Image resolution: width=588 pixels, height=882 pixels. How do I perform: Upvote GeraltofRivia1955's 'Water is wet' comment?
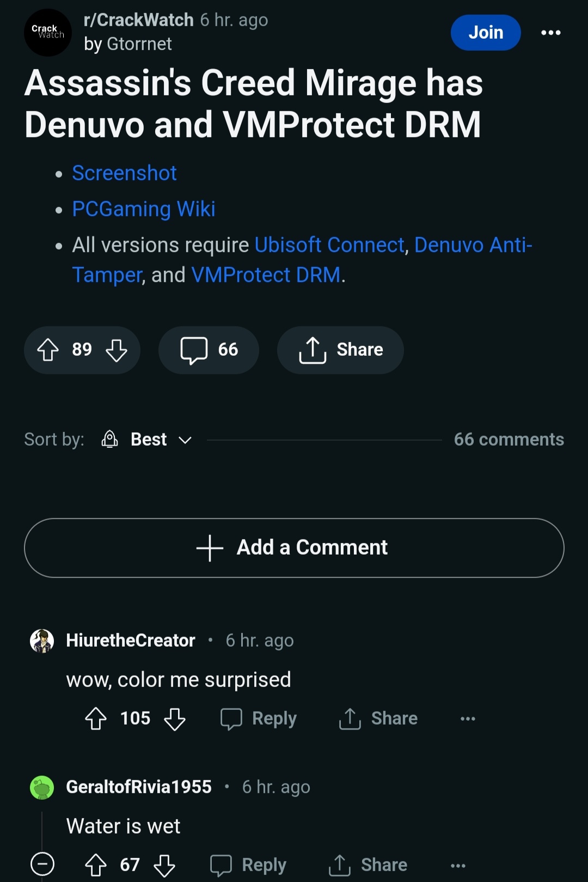tap(96, 865)
